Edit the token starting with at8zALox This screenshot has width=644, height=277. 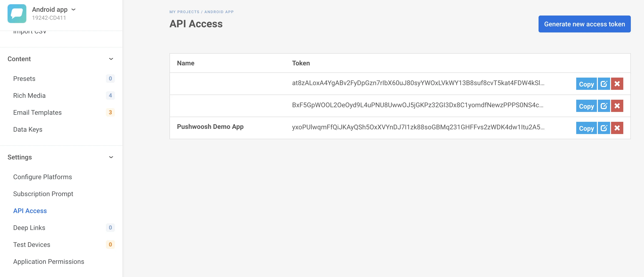click(604, 84)
